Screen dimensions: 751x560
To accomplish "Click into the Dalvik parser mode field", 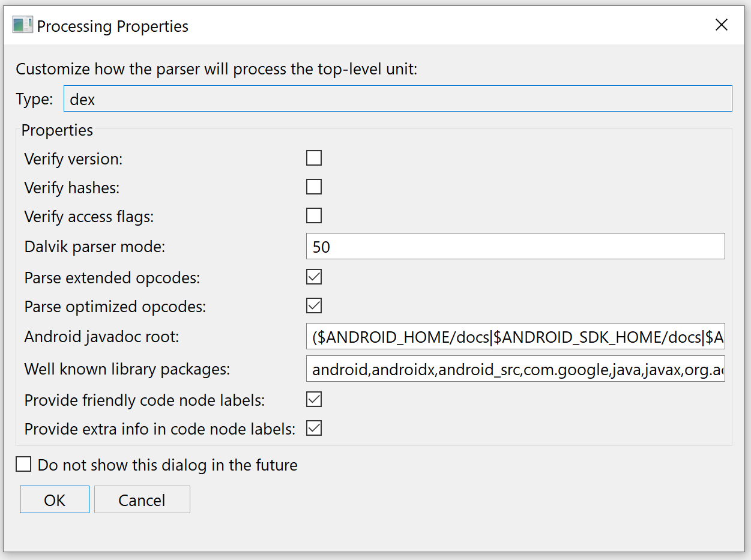I will (516, 247).
